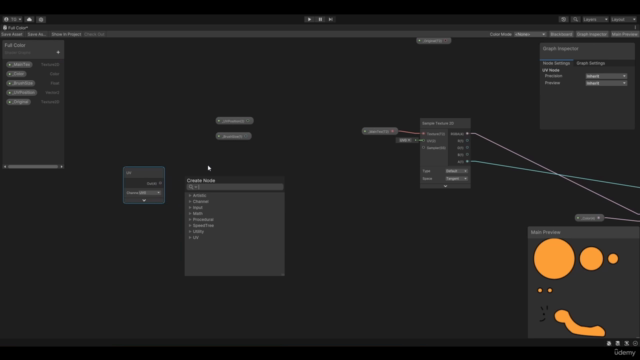This screenshot has width=640, height=360.
Task: Click the Sampler(SS) input port
Action: pyautogui.click(x=423, y=147)
